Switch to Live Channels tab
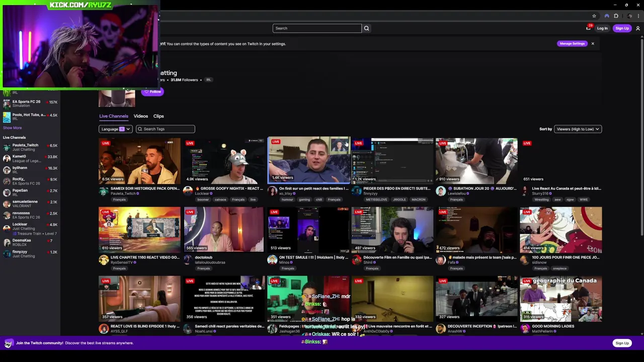 click(114, 116)
